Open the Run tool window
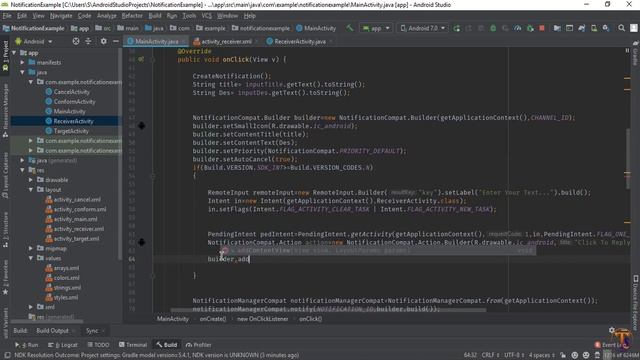The height and width of the screenshot is (360, 640). click(27, 345)
